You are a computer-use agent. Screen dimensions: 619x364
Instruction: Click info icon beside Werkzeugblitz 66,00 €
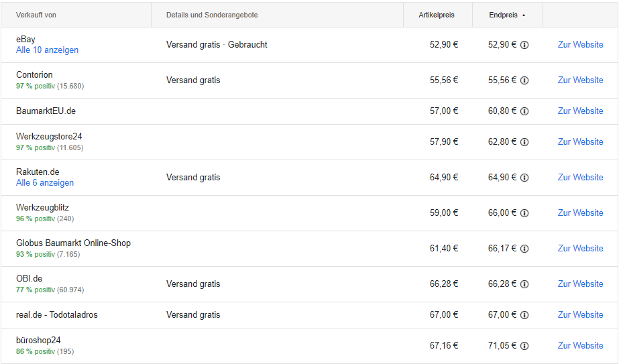tap(524, 213)
